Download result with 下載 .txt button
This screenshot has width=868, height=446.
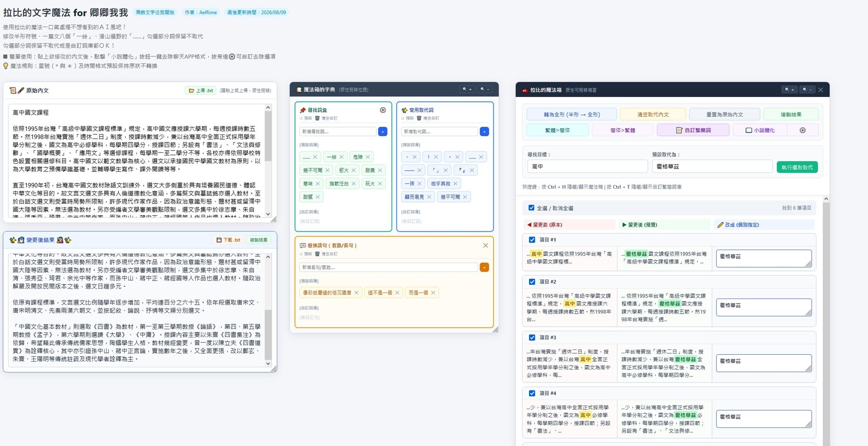(228, 240)
